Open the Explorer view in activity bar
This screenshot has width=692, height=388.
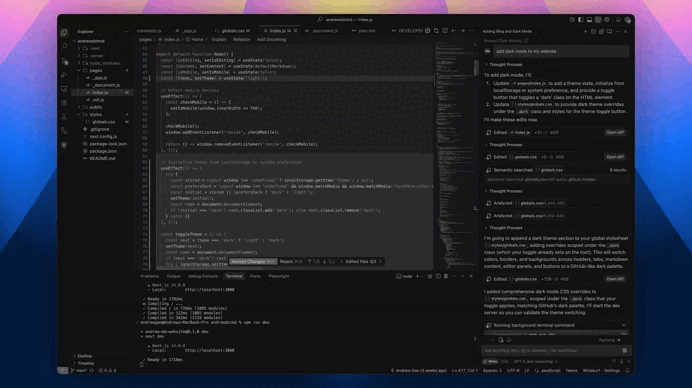coord(64,33)
